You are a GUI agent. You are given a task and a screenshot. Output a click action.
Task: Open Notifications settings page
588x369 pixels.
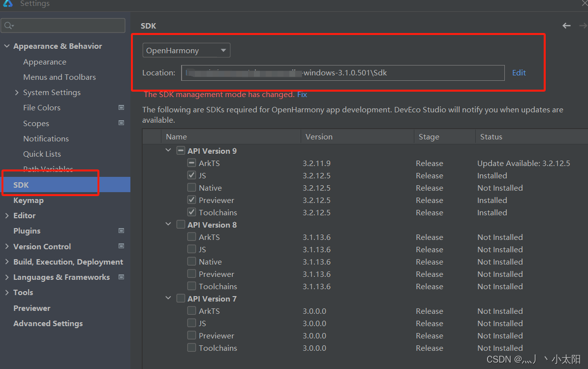(46, 138)
